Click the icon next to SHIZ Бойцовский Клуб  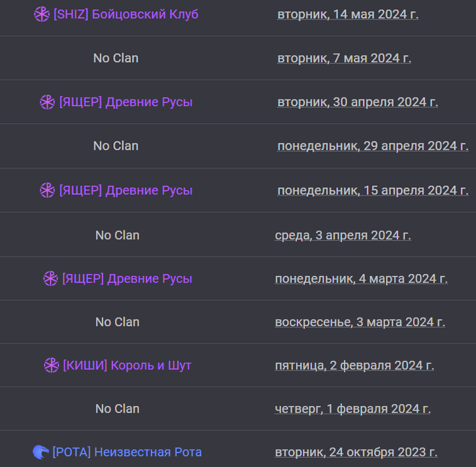[x=42, y=14]
